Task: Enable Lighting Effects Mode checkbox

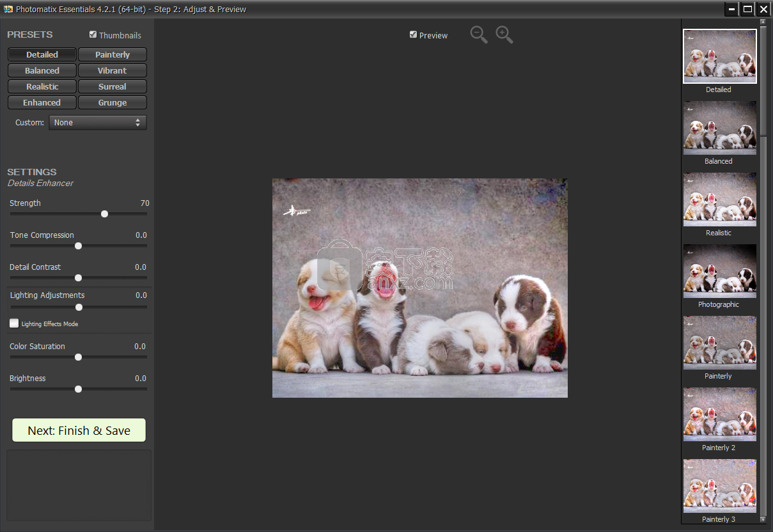Action: pos(14,324)
